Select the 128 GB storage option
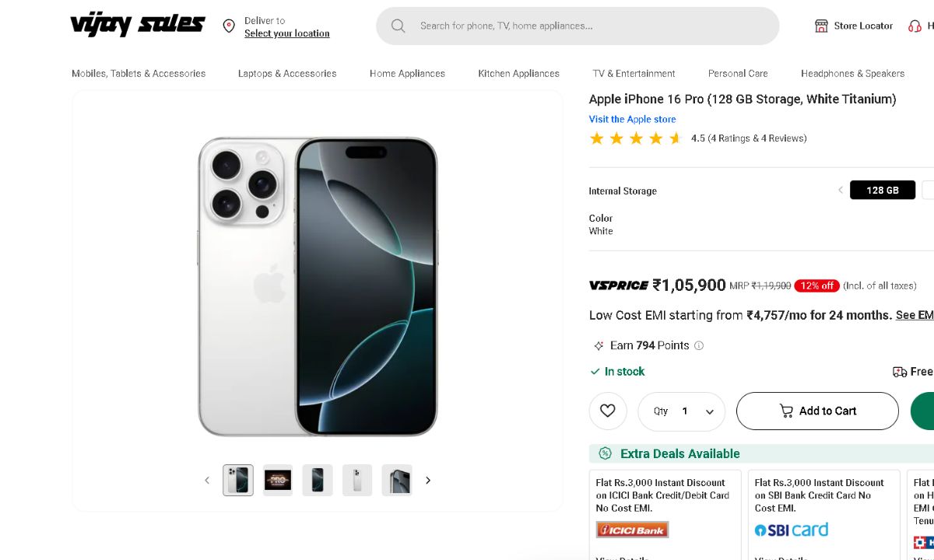Image resolution: width=934 pixels, height=560 pixels. coord(882,191)
